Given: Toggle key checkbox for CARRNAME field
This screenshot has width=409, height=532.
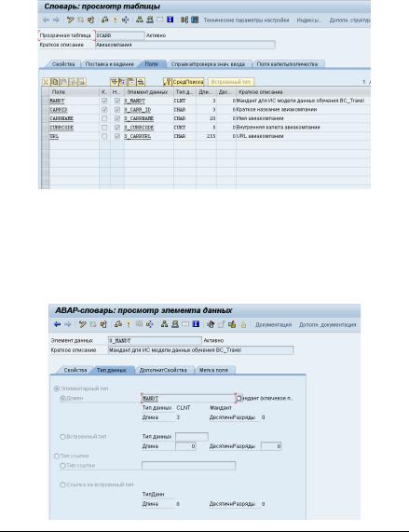Looking at the screenshot, I should [x=104, y=118].
